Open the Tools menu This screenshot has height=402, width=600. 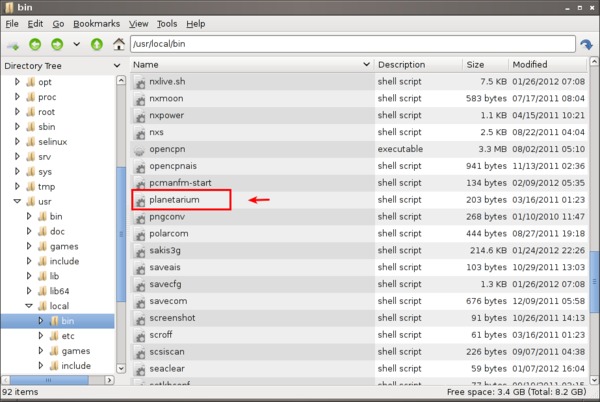pos(167,24)
